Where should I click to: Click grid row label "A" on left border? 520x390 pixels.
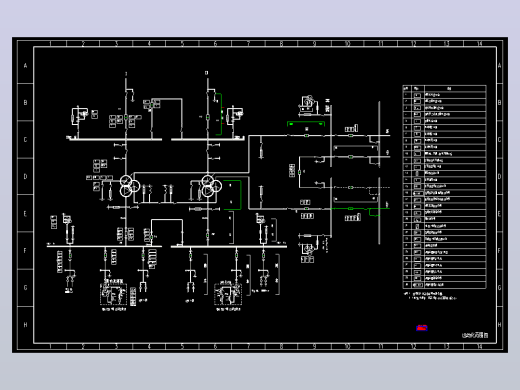point(25,66)
